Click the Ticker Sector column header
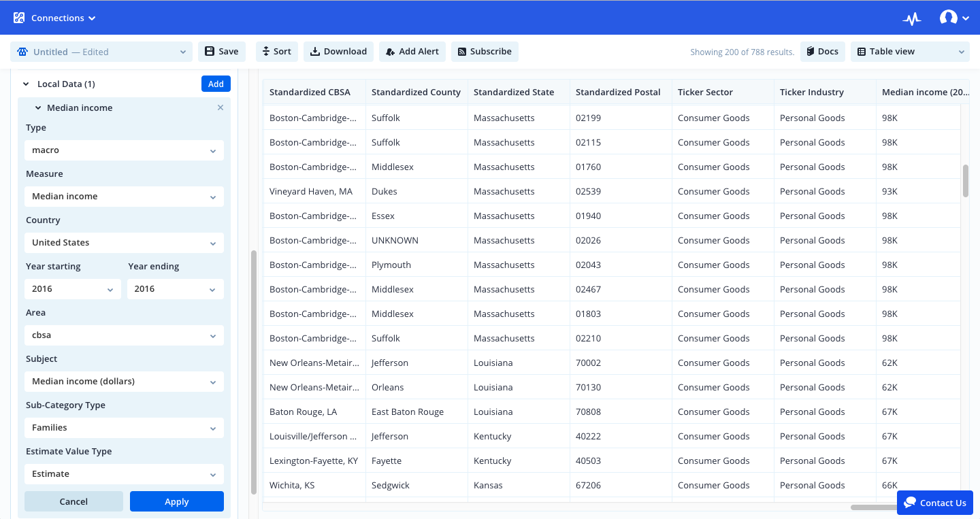Image resolution: width=980 pixels, height=519 pixels. pos(723,93)
